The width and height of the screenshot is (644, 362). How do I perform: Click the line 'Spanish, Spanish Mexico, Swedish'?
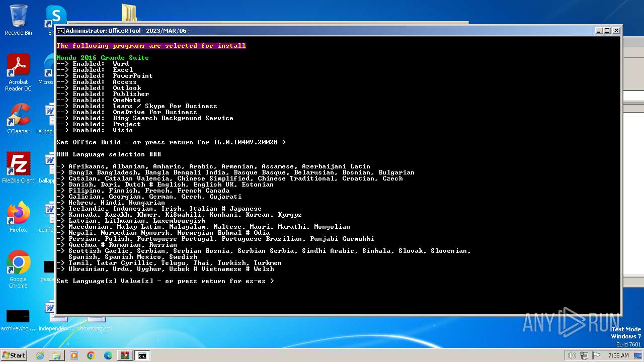coord(133,257)
